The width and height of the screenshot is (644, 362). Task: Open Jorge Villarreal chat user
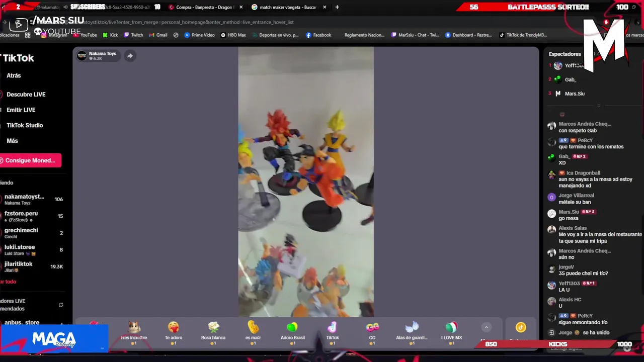576,196
